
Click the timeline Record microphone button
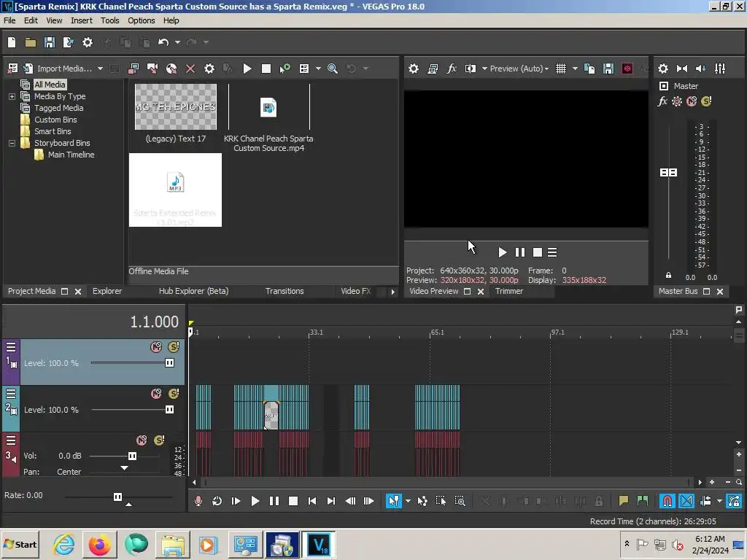tap(198, 501)
